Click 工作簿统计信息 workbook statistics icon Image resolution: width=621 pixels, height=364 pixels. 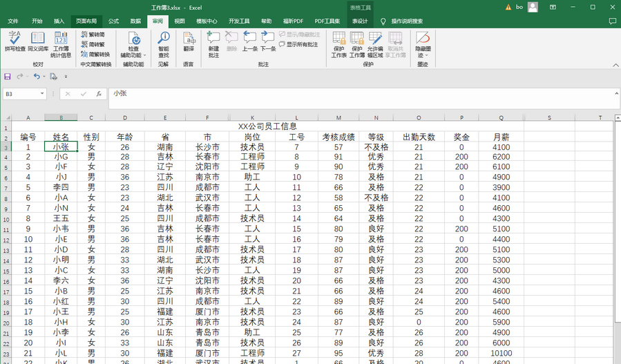[x=61, y=41]
